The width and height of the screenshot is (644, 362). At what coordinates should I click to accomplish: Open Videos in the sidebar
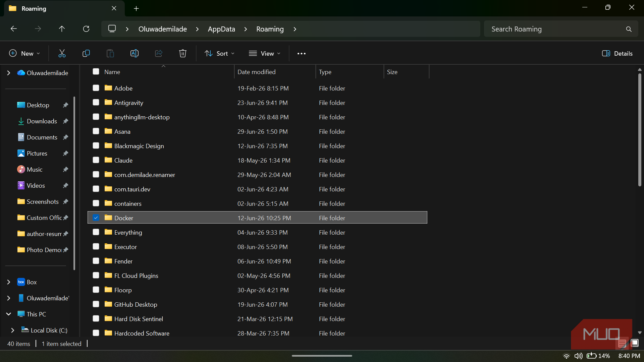[36, 185]
